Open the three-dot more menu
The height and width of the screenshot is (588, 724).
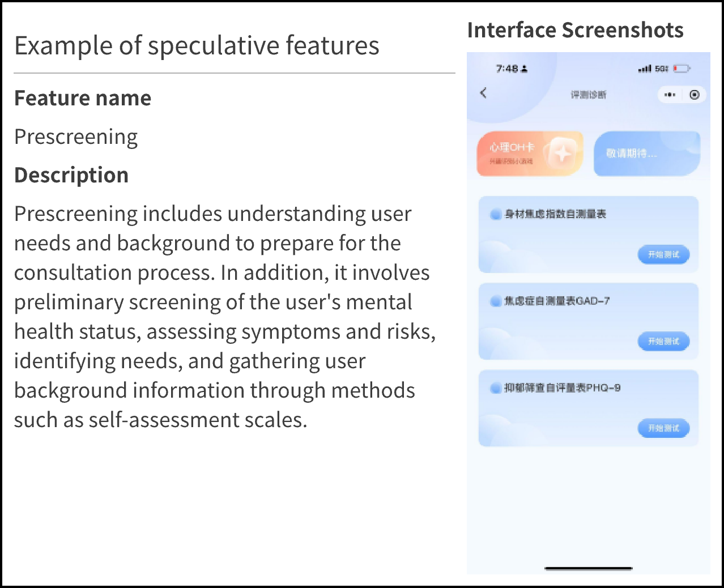(x=670, y=95)
